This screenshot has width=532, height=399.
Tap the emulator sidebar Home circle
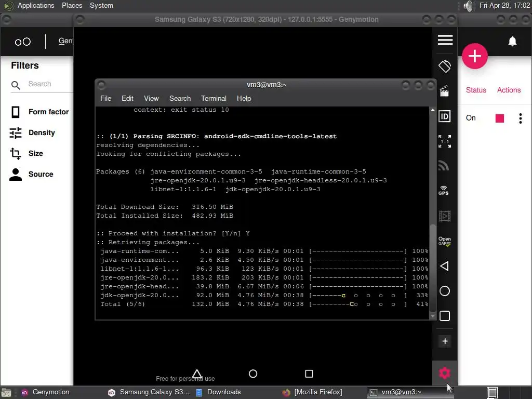(x=445, y=291)
